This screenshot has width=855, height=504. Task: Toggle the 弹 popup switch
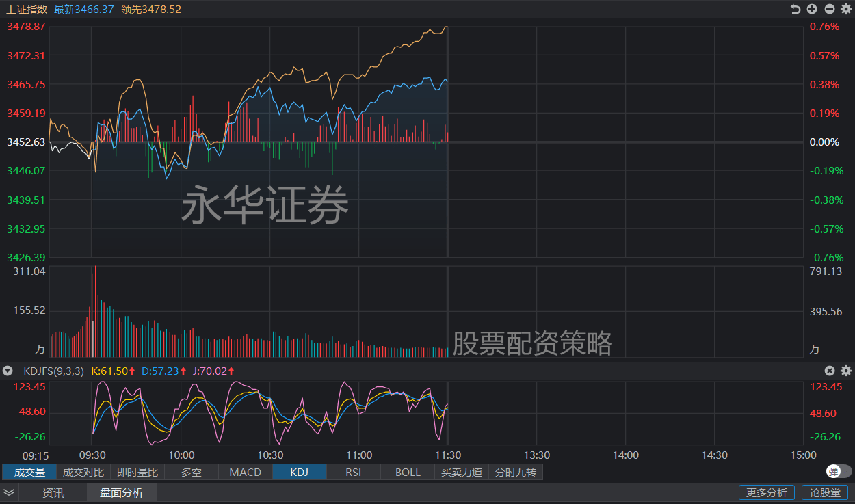[839, 471]
